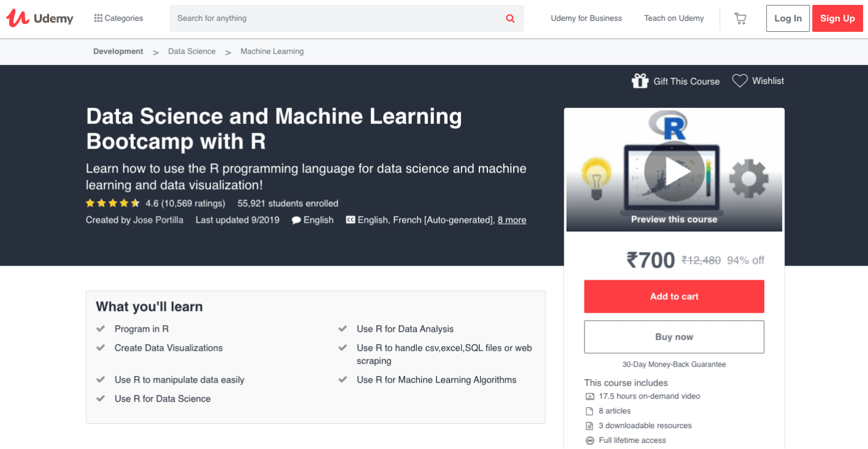This screenshot has height=449, width=868.
Task: Click checkmark beside Use R for Machine Learning Algorithms
Action: pyautogui.click(x=343, y=380)
